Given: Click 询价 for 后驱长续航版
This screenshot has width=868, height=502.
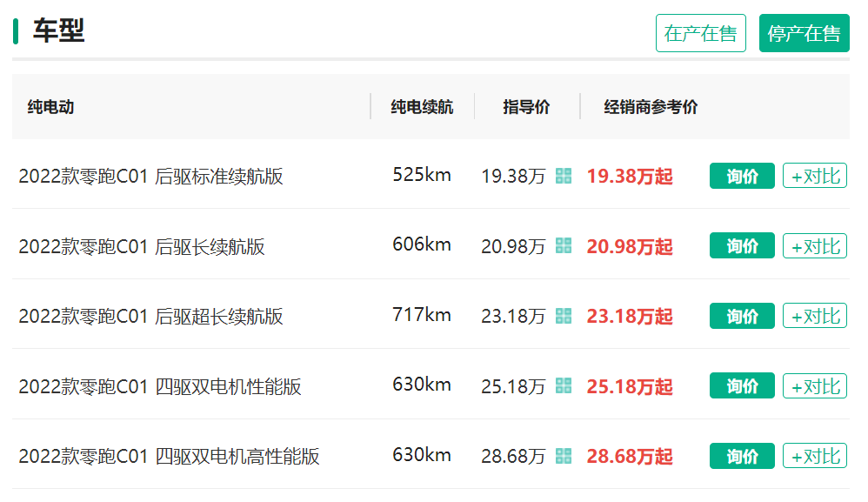Looking at the screenshot, I should 742,245.
